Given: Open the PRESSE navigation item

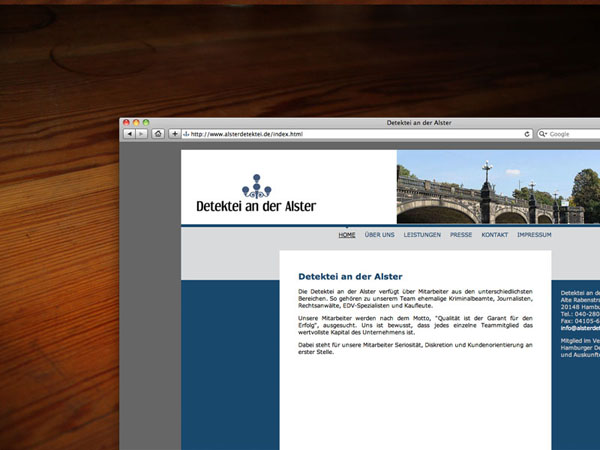Looking at the screenshot, I should (x=461, y=235).
